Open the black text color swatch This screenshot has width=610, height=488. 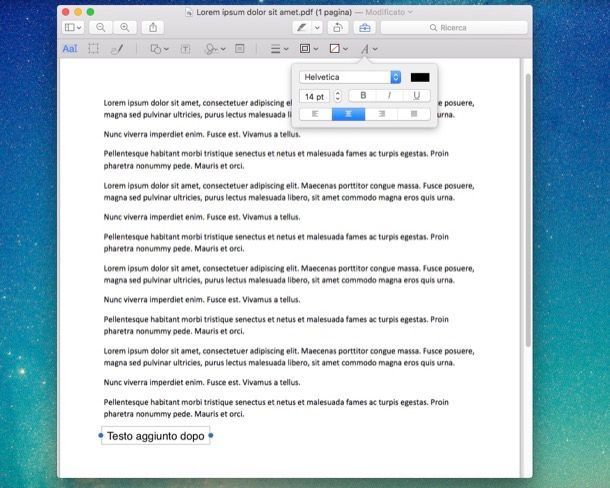(419, 77)
